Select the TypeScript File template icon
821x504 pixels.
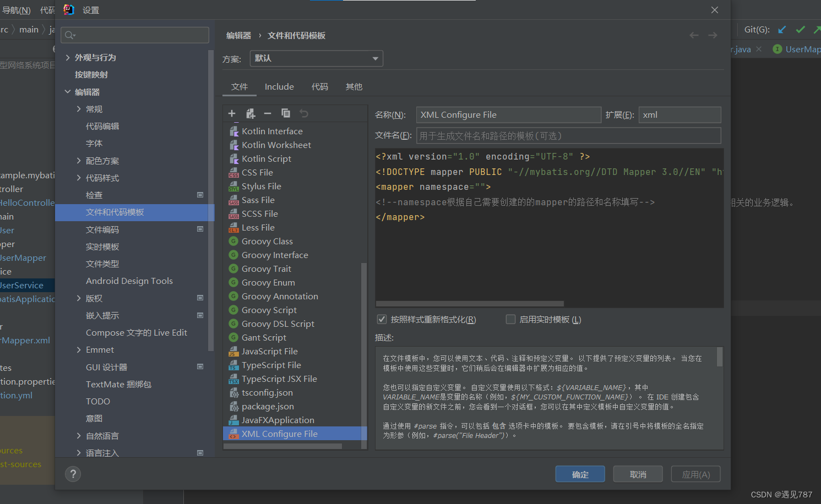coord(233,365)
